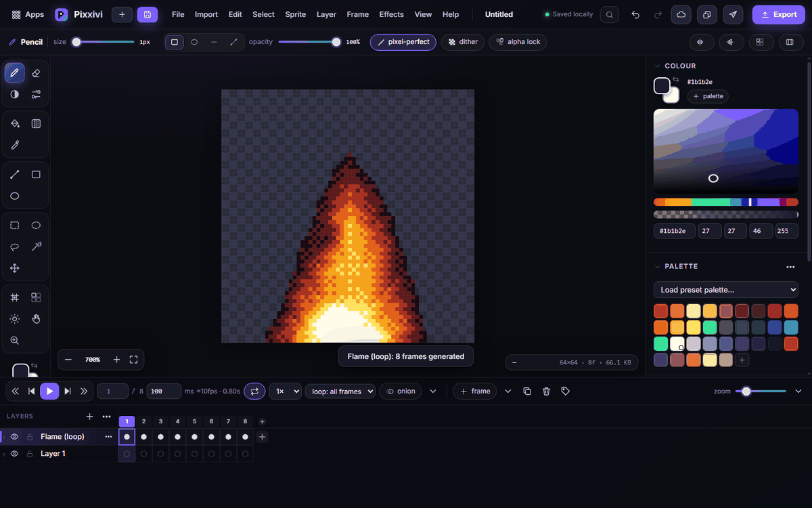Open the loop: all frames dropdown
The image size is (812, 508).
tap(340, 391)
